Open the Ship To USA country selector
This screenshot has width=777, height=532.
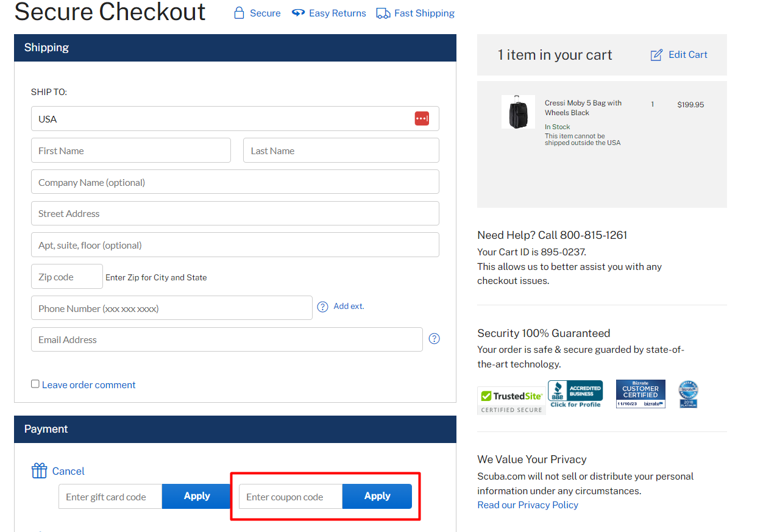coord(235,119)
